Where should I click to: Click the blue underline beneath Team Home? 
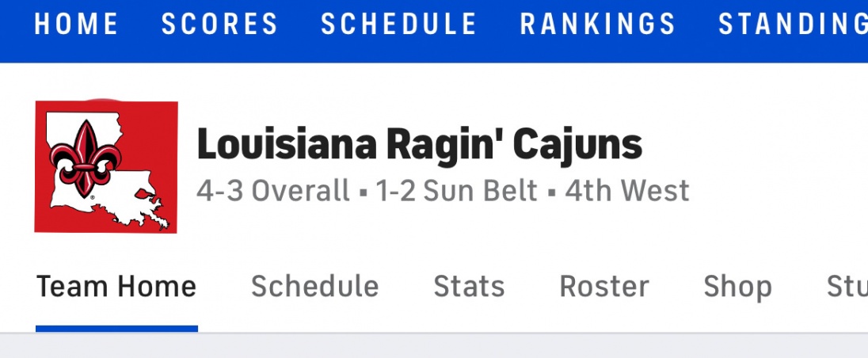[x=116, y=328]
